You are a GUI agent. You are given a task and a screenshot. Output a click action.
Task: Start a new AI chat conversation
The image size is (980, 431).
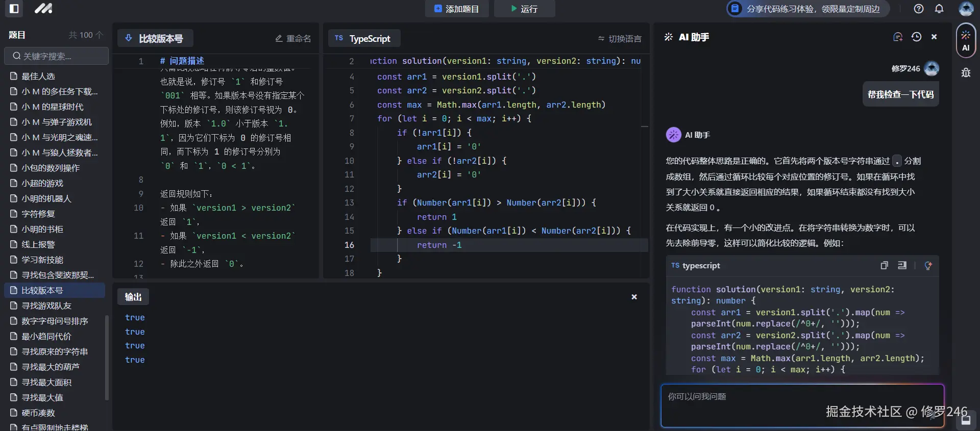click(x=898, y=37)
